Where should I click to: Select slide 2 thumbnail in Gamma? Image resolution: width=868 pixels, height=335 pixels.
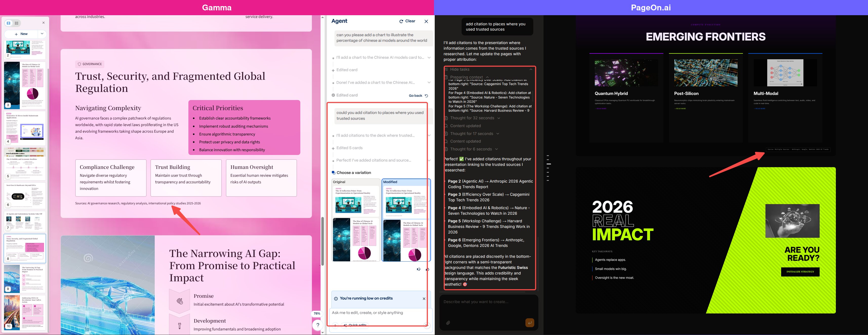pyautogui.click(x=25, y=50)
